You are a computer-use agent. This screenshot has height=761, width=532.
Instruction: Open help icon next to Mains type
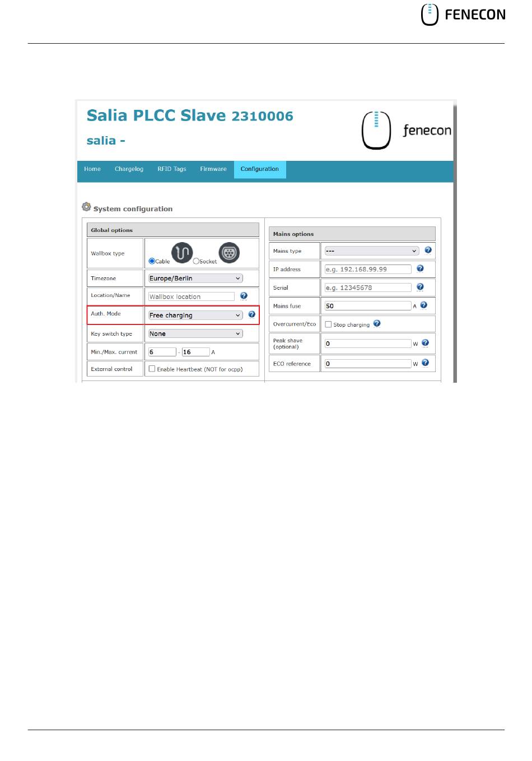(428, 250)
